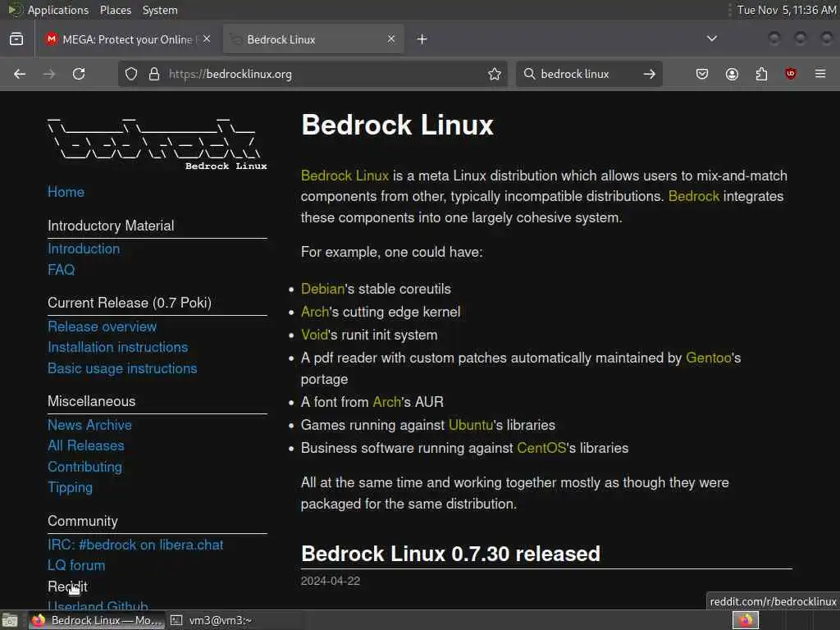
Task: Open the Tipping link
Action: click(x=71, y=487)
